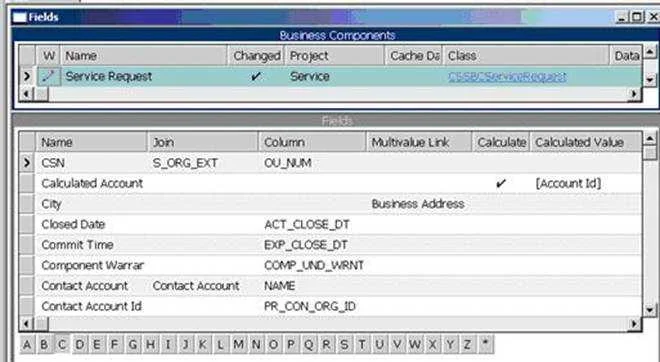Select the City field row
Image resolution: width=660 pixels, height=362 pixels.
coord(338,204)
